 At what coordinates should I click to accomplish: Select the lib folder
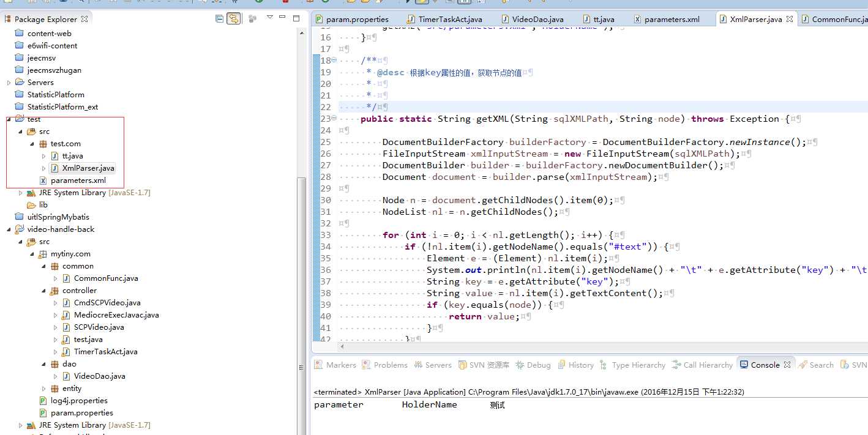[x=43, y=205]
